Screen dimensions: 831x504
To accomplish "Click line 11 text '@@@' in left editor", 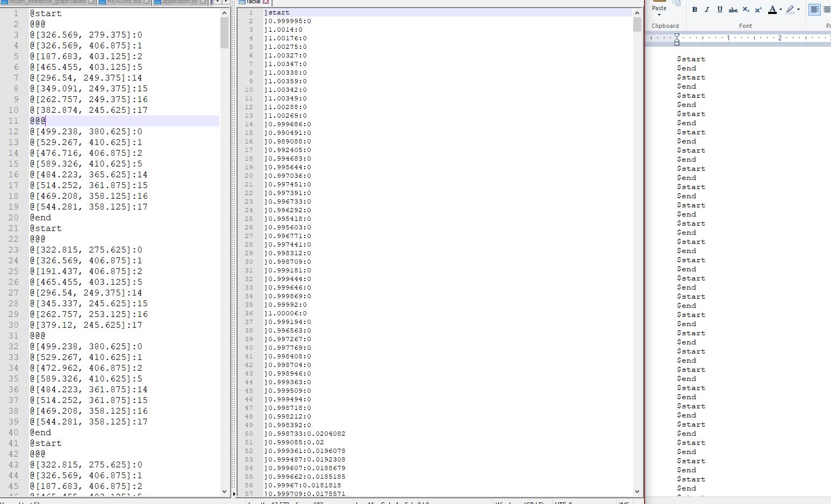I will [x=38, y=121].
